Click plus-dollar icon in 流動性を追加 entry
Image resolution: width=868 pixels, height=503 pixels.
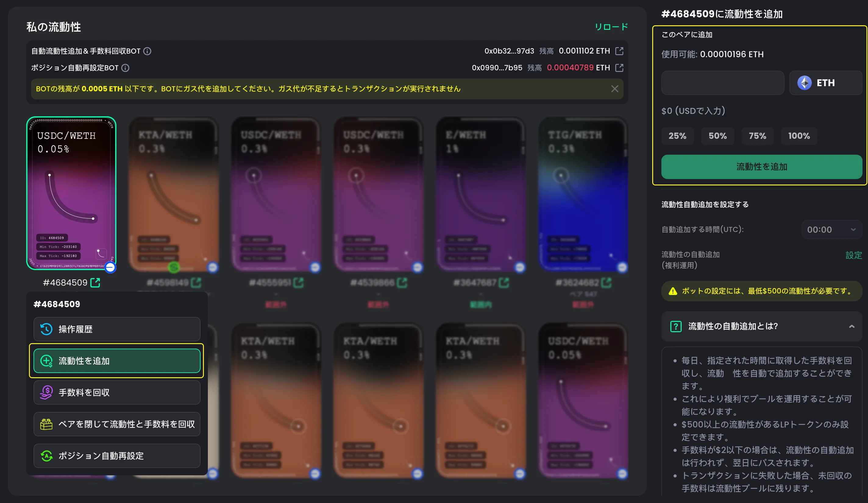[x=46, y=361]
